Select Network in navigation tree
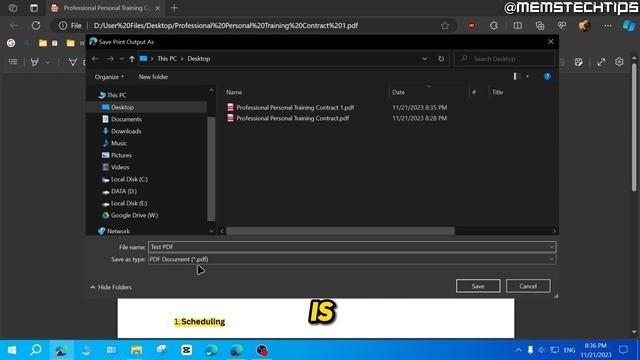 click(114, 231)
